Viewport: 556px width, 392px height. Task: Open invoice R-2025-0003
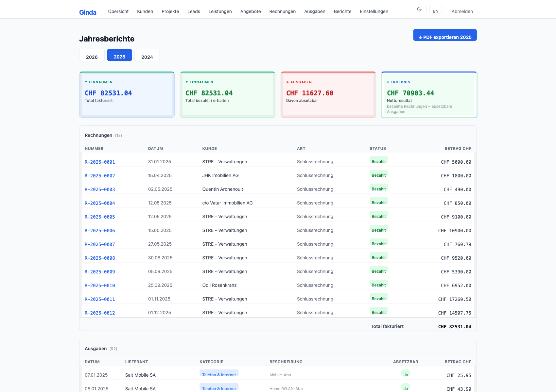click(x=100, y=189)
